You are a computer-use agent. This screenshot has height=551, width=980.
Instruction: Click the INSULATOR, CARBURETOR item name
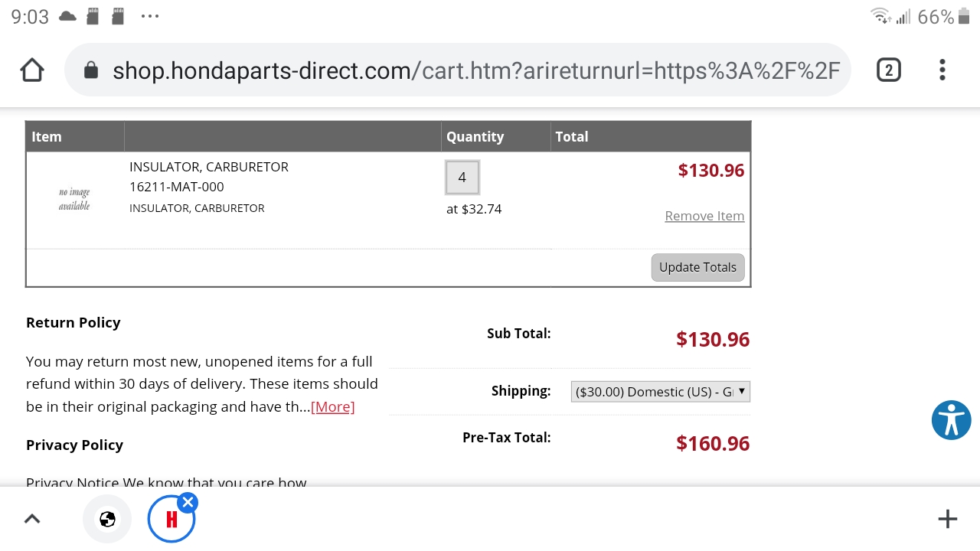tap(209, 167)
